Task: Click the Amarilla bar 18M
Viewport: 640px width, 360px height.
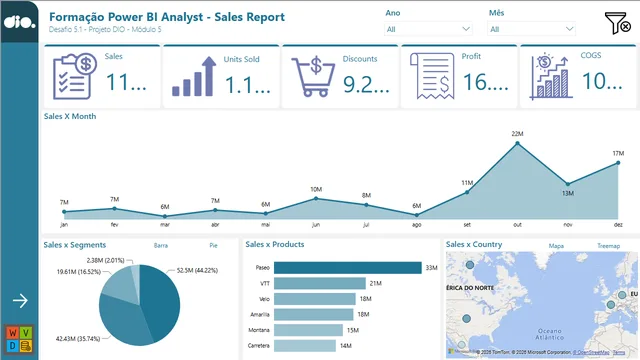Action: coord(313,314)
